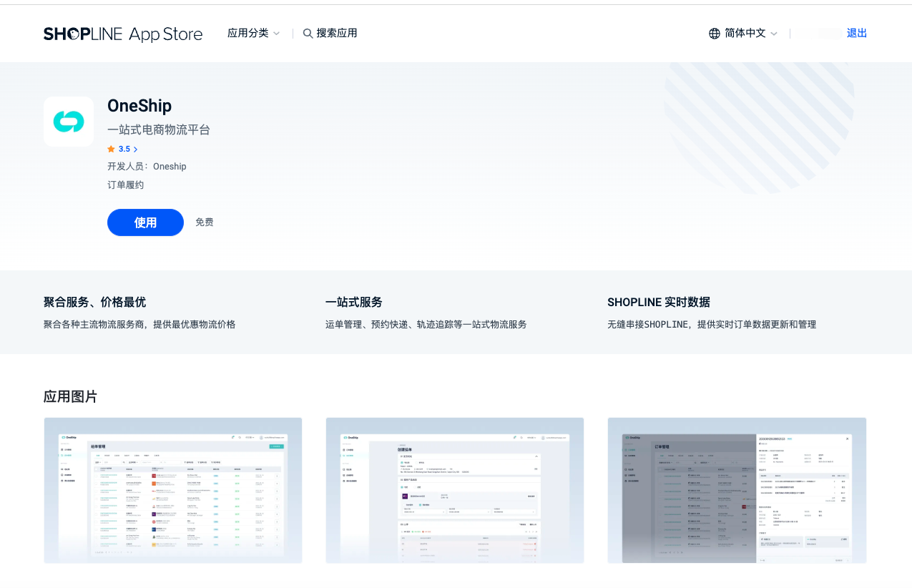Click the magnifier search icon
Viewport: 912px width, 588px height.
coord(308,34)
